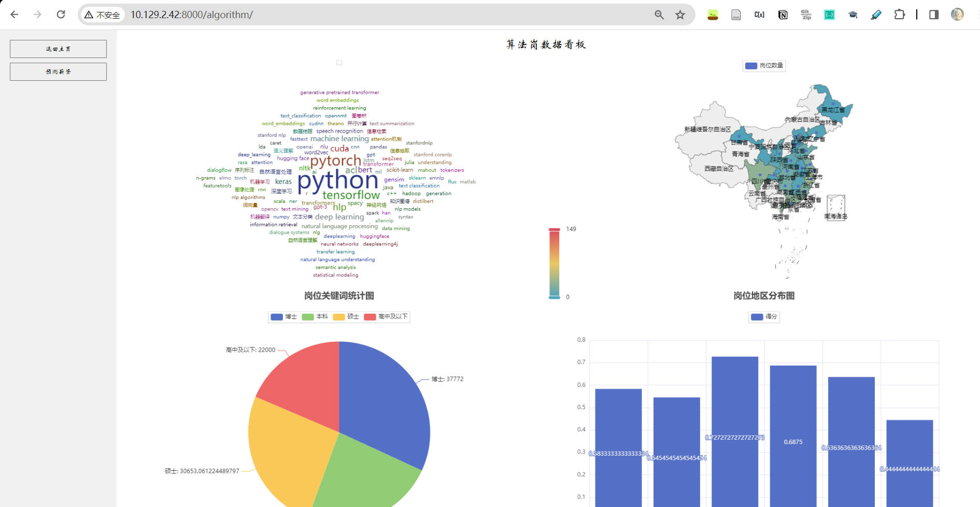
Task: Open the blue highlighter extension
Action: click(x=876, y=15)
